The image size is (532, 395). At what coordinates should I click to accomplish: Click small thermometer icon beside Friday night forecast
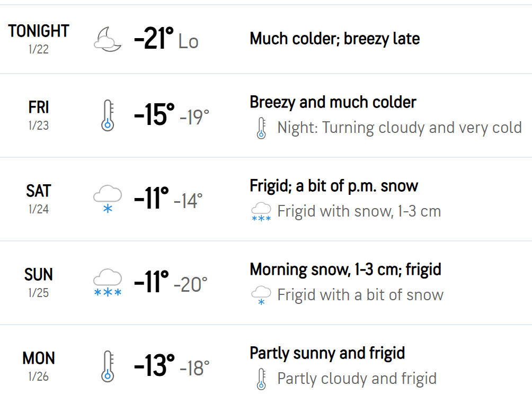(x=261, y=128)
